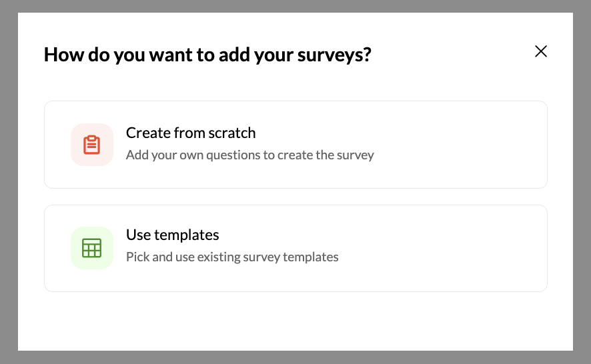Select the empty right side of the Create from scratch card
Viewport: 591px width, 364px height.
point(460,145)
